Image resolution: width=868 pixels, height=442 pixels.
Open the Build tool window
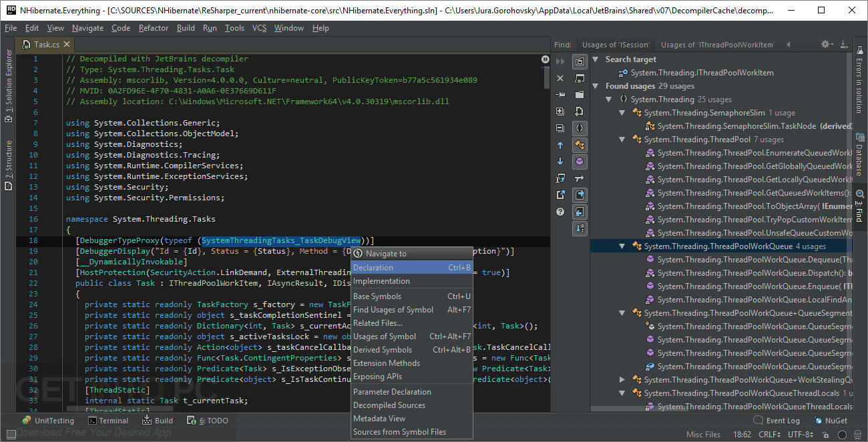(x=158, y=421)
